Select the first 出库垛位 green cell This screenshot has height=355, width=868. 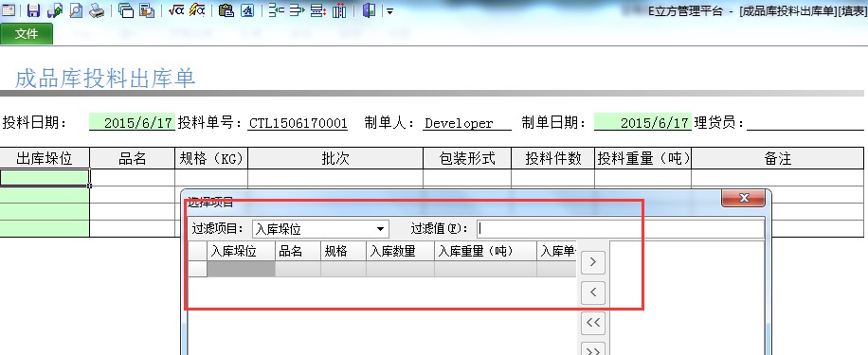45,178
